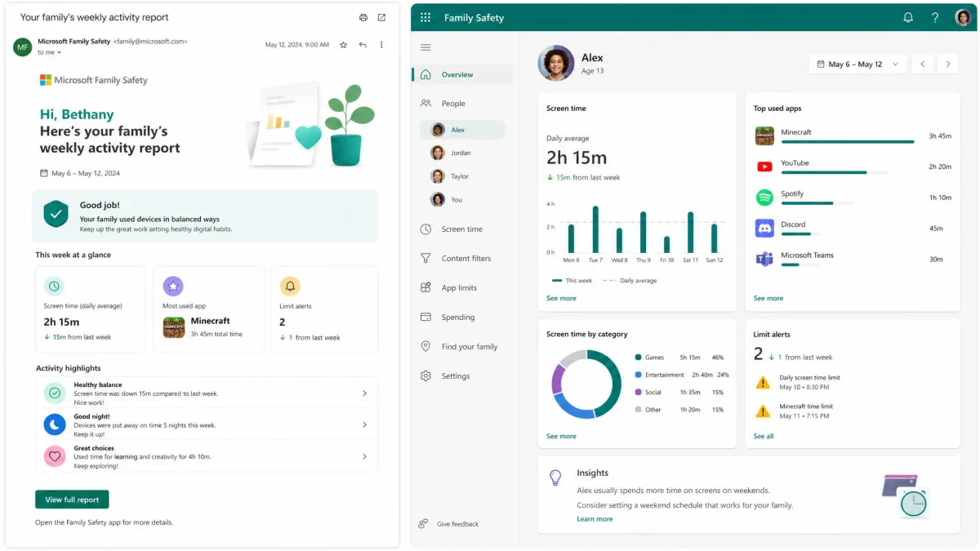Image resolution: width=980 pixels, height=551 pixels.
Task: Star the Microsoft Family Safety email
Action: 343,45
